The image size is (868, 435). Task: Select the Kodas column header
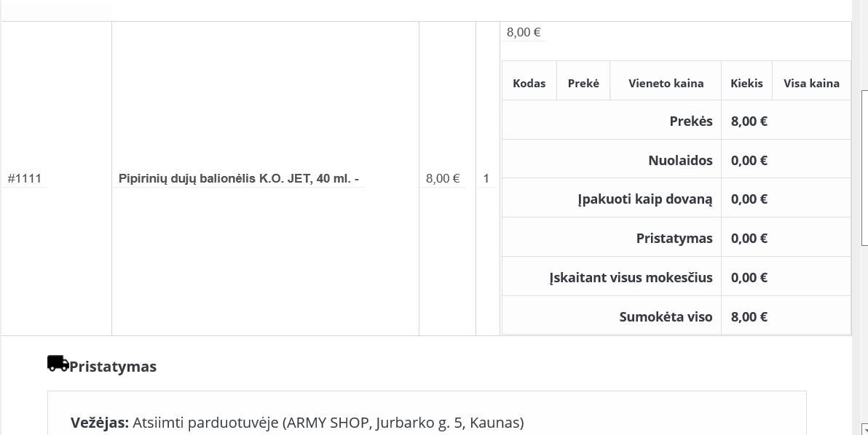pos(529,84)
